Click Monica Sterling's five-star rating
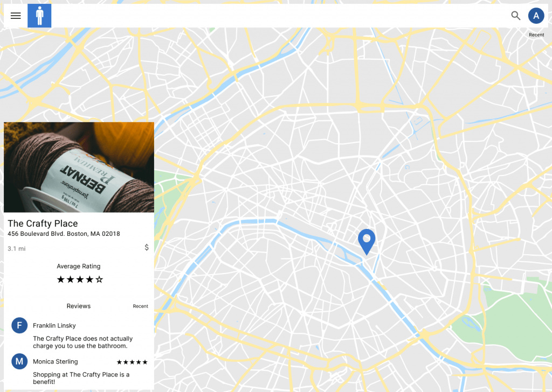The width and height of the screenshot is (552, 392). click(x=132, y=362)
